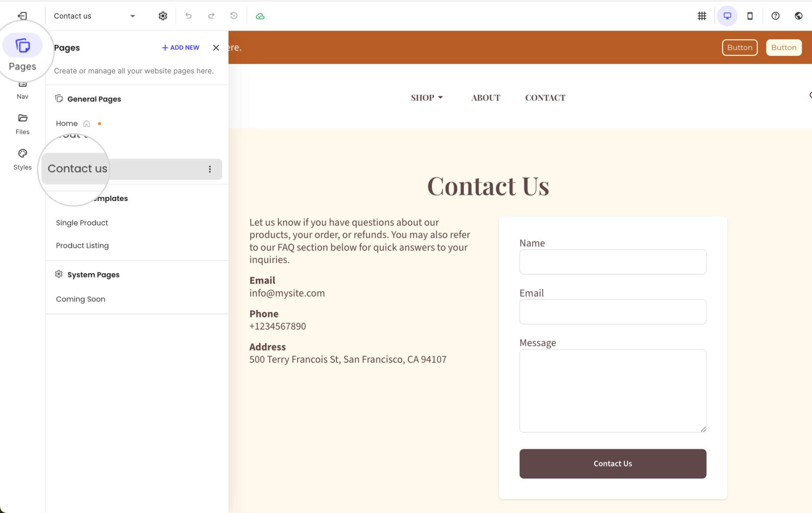Click the home icon next to Home
The height and width of the screenshot is (513, 812).
pos(87,123)
